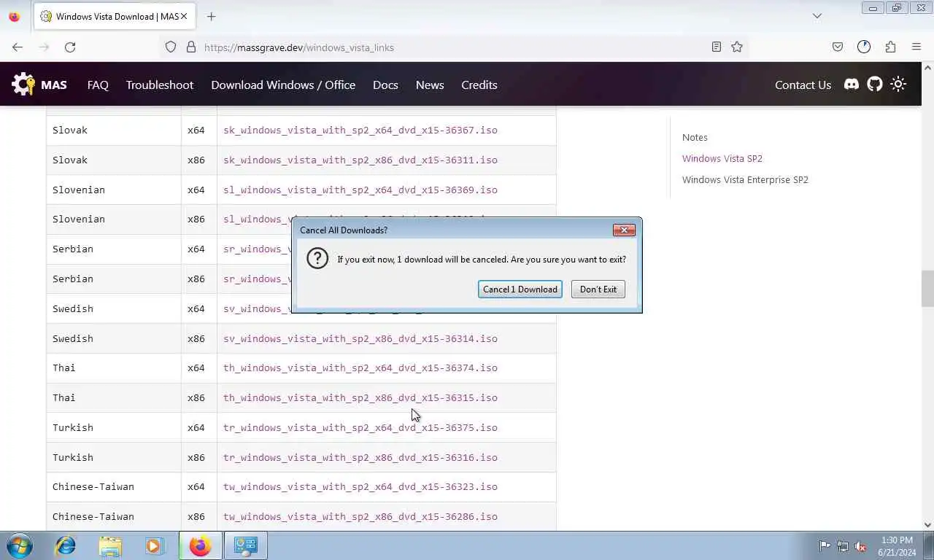Open the Discord icon in site header
Viewport: 934px width, 560px height.
(852, 85)
